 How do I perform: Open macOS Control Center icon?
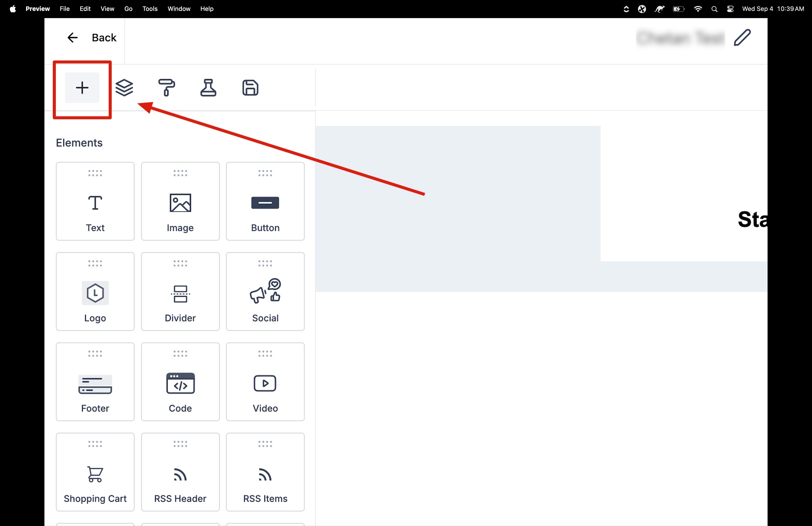[x=730, y=9]
